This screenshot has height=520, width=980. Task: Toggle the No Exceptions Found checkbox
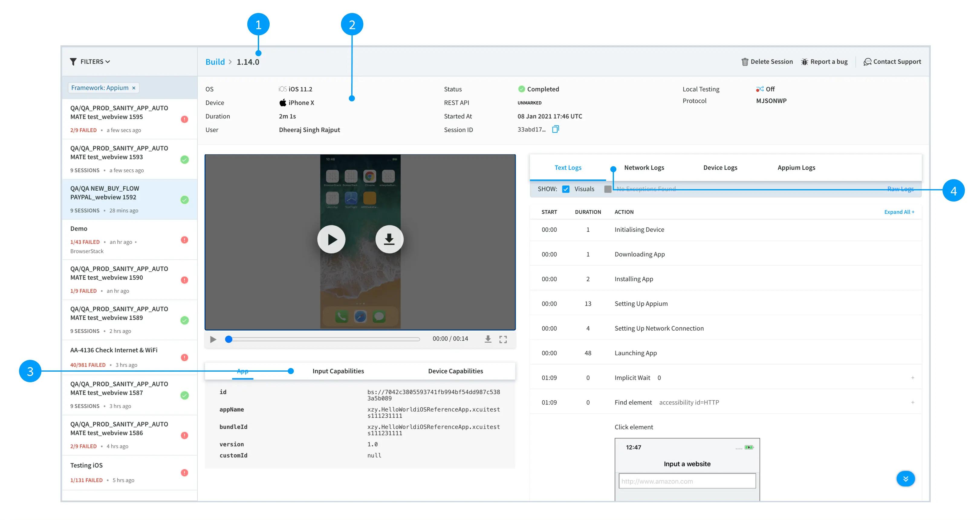click(x=608, y=189)
